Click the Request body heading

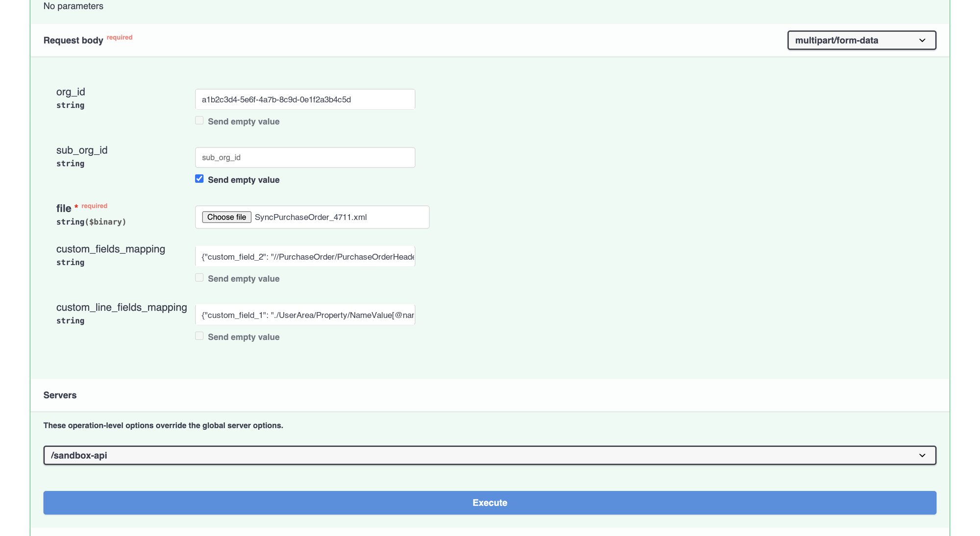73,41
